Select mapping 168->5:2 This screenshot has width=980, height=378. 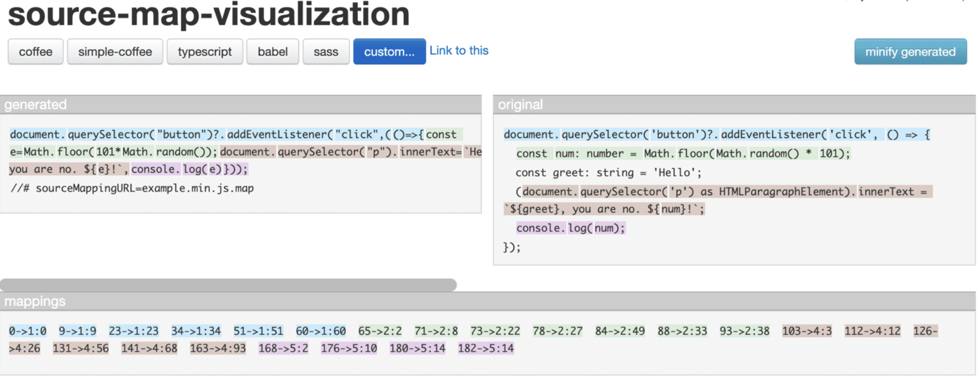pyautogui.click(x=283, y=348)
